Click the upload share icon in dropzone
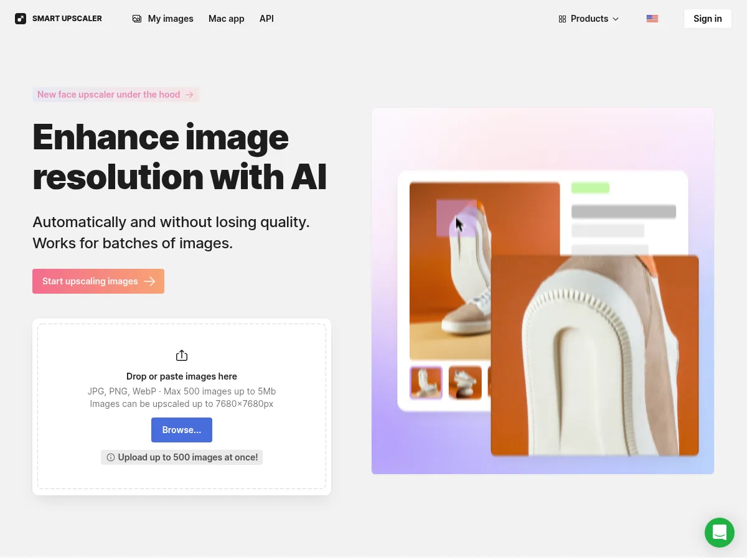 click(x=182, y=355)
